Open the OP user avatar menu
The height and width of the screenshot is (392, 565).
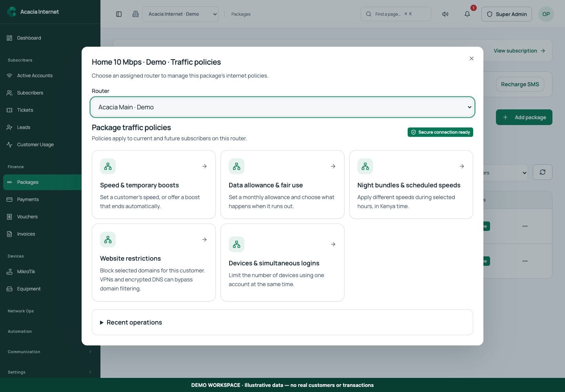pyautogui.click(x=546, y=14)
